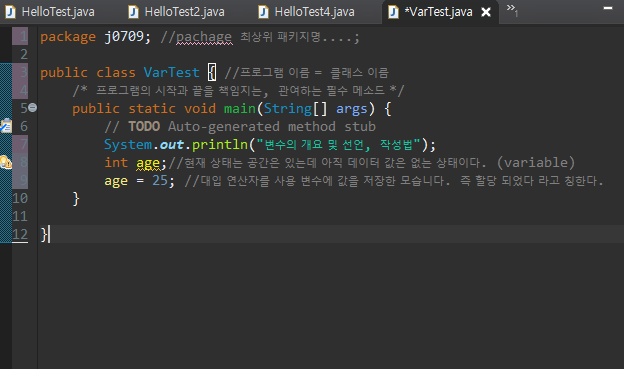This screenshot has height=369, width=624.
Task: Click the 'String' type in main signature
Action: [288, 108]
